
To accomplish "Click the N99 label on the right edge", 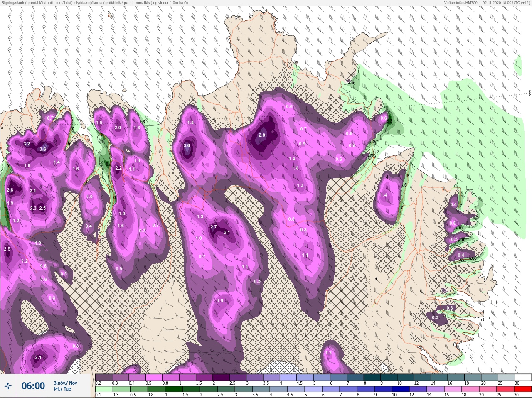I will tap(530, 93).
